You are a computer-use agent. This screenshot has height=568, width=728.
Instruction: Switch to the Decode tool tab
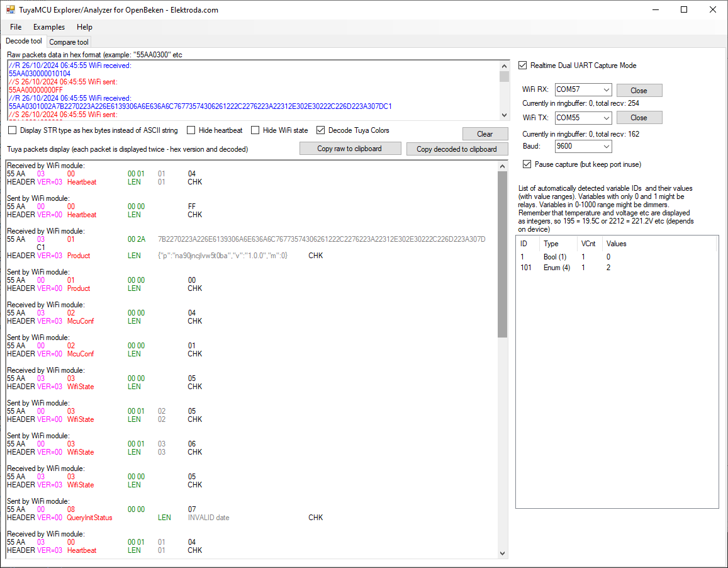point(24,41)
